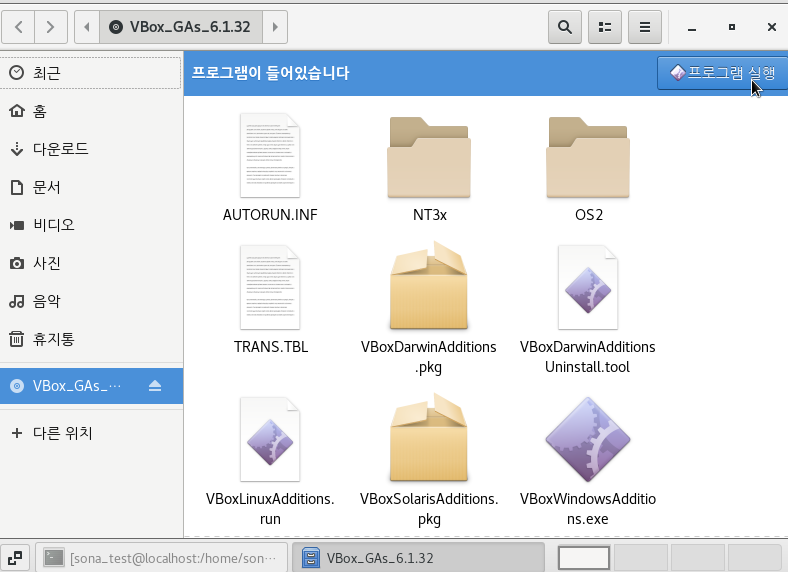The width and height of the screenshot is (788, 572).
Task: Click the plus icon beside 다른 위치
Action: (17, 433)
